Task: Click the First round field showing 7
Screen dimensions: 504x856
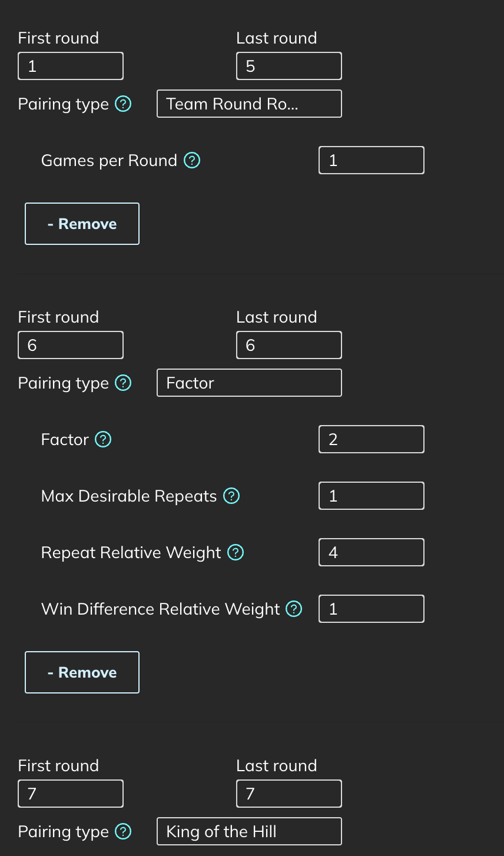Action: tap(71, 794)
